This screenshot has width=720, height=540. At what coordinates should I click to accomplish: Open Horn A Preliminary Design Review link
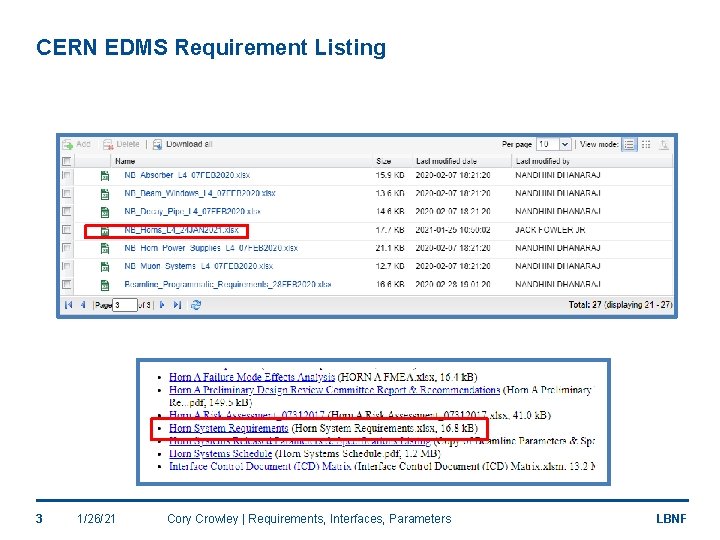pyautogui.click(x=334, y=390)
